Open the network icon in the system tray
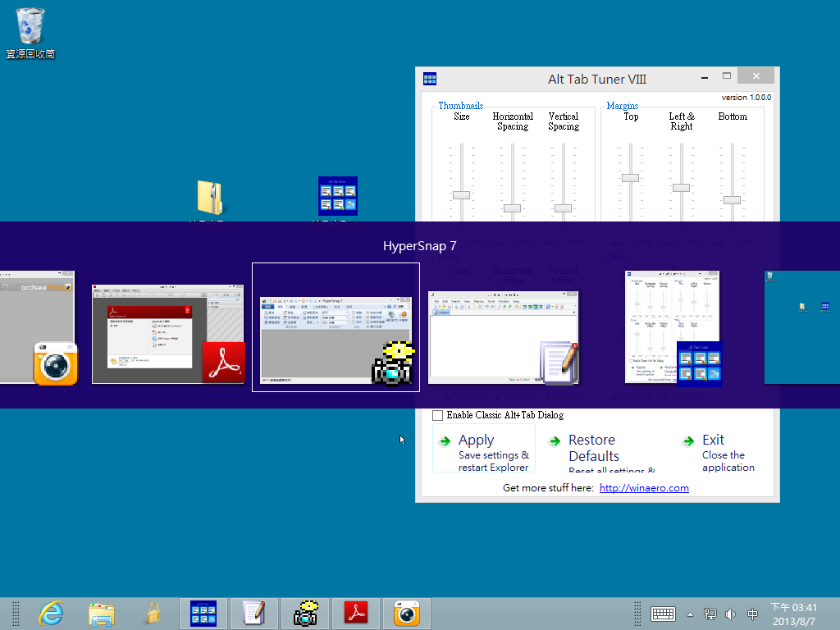Image resolution: width=840 pixels, height=630 pixels. tap(709, 614)
